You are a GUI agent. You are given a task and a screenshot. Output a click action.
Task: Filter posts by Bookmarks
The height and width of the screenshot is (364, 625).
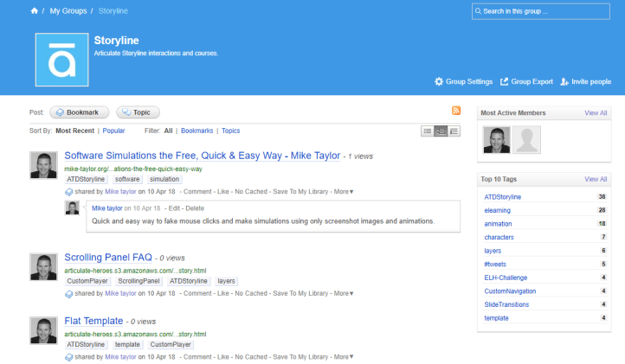[197, 131]
